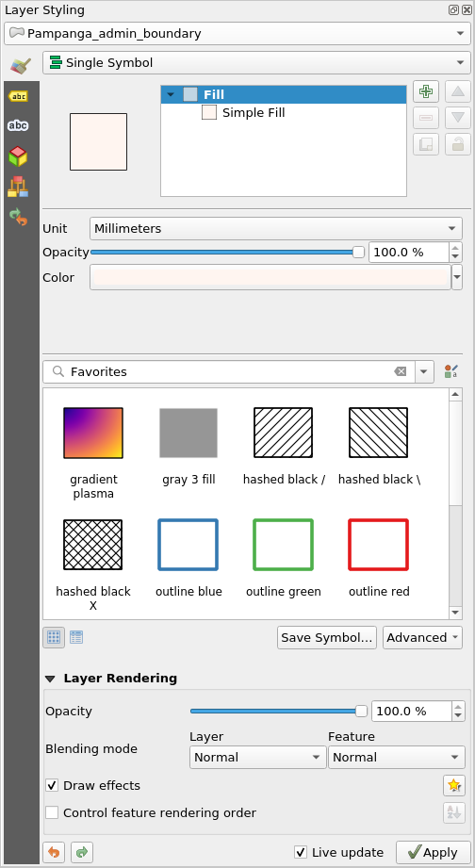Image resolution: width=475 pixels, height=868 pixels.
Task: Choose the hashed black X symbol
Action: [x=93, y=565]
